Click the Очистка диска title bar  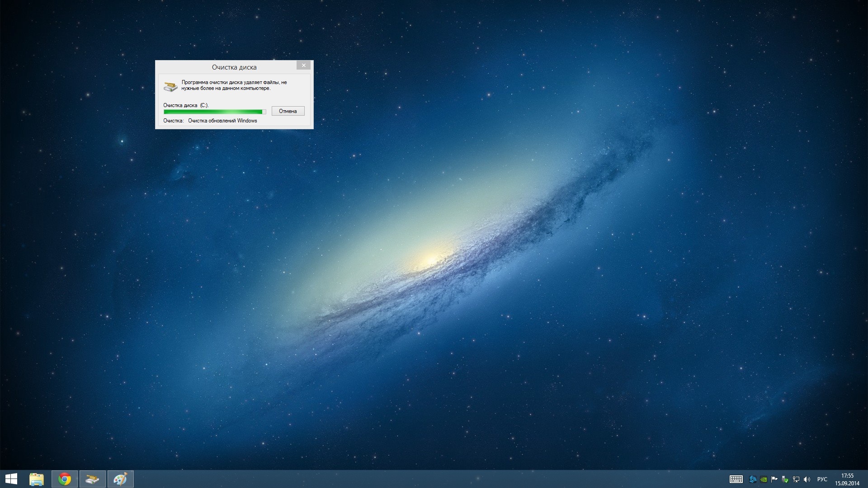tap(234, 67)
